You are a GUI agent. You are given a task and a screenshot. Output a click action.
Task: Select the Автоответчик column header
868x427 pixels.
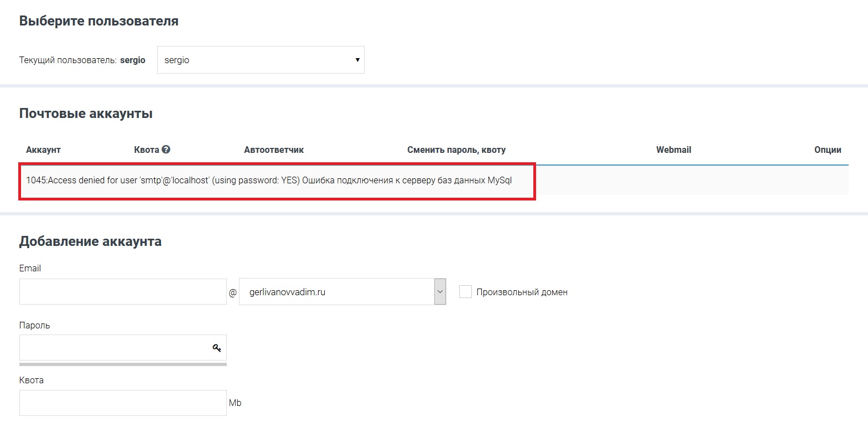[274, 150]
